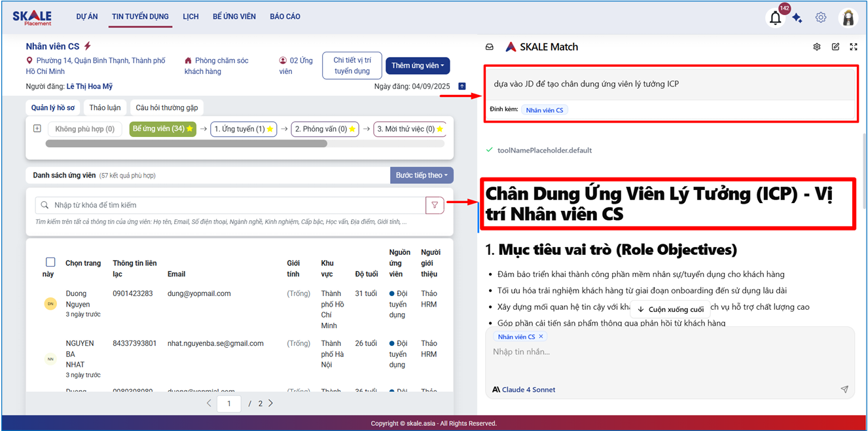Open the notifications bell
868x431 pixels.
point(775,18)
